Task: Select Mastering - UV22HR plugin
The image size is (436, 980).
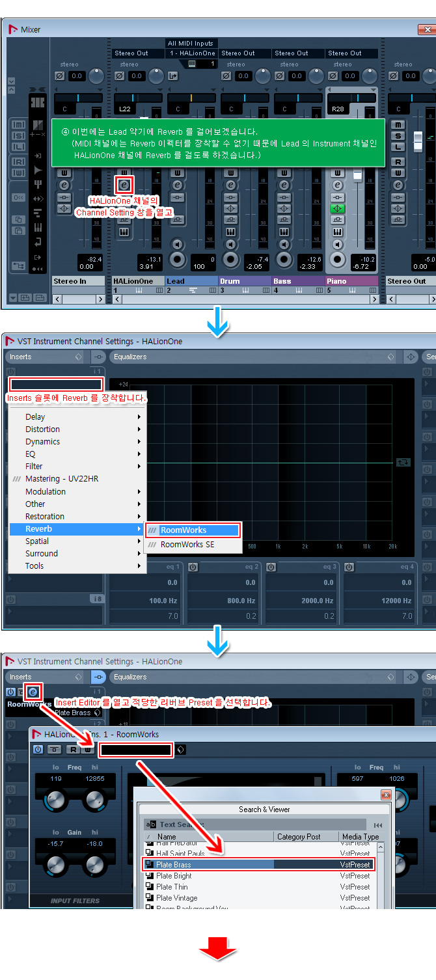Action: point(78,479)
